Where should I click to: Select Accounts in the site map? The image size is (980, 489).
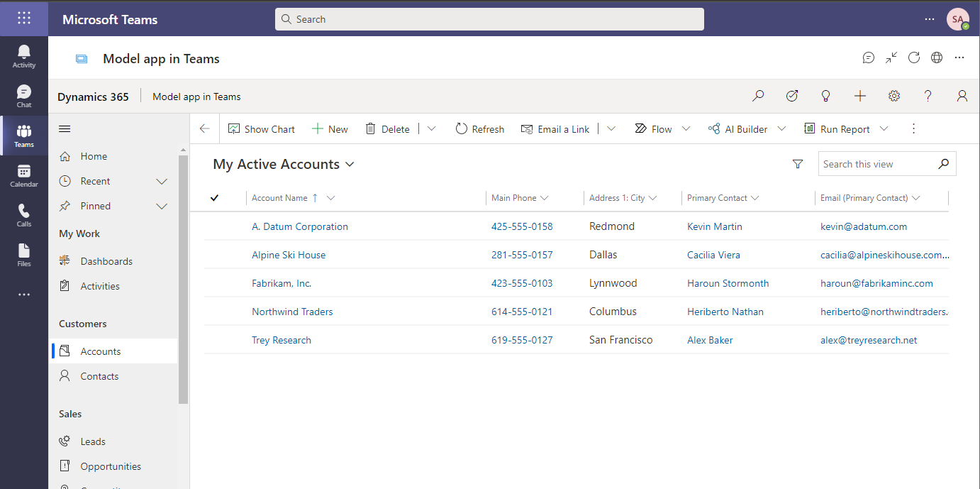pos(113,351)
